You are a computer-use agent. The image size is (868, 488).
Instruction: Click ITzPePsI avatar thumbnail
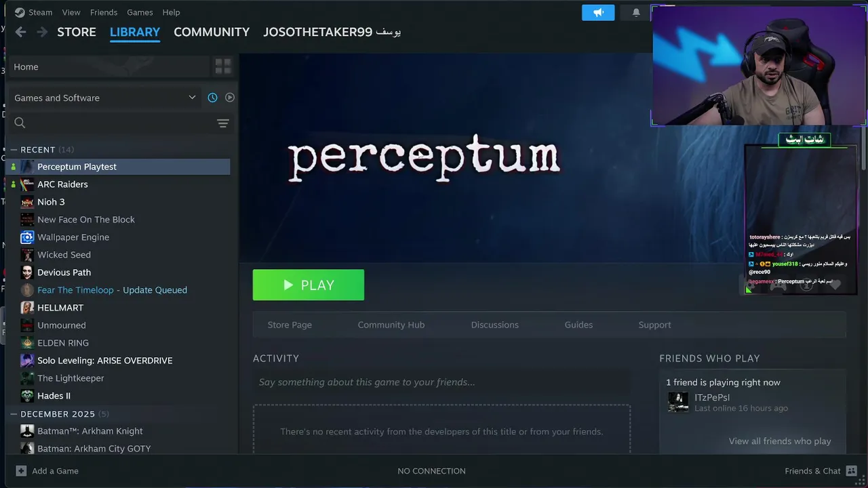click(678, 402)
